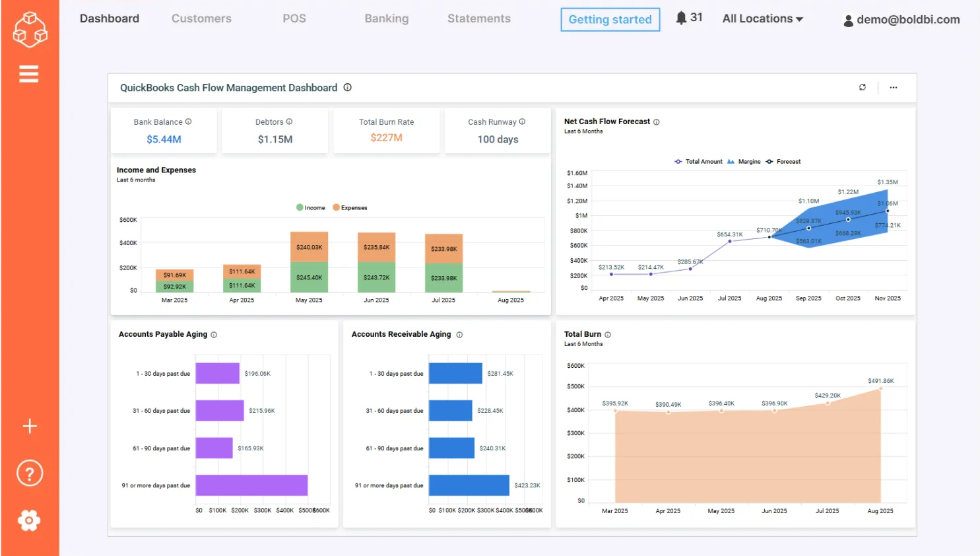Switch to the Customers tab
This screenshot has height=556, width=980.
tap(201, 18)
